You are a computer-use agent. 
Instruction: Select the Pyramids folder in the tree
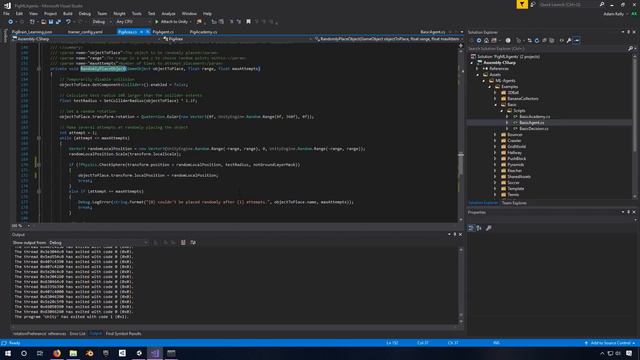pyautogui.click(x=516, y=164)
